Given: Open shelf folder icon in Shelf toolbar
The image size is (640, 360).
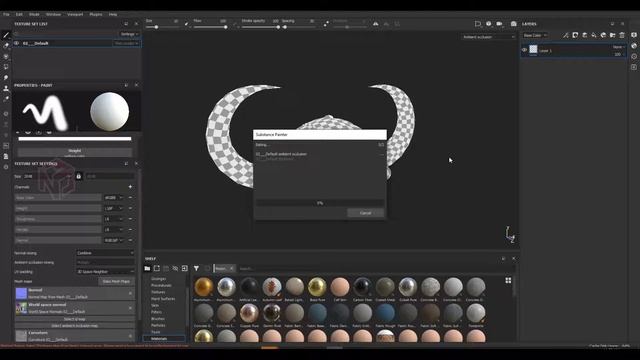Looking at the screenshot, I should pos(147,268).
